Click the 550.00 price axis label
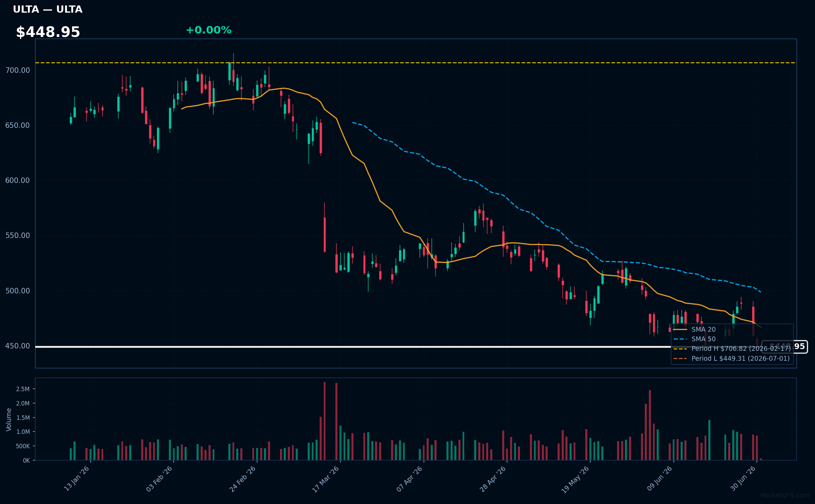 (18, 236)
